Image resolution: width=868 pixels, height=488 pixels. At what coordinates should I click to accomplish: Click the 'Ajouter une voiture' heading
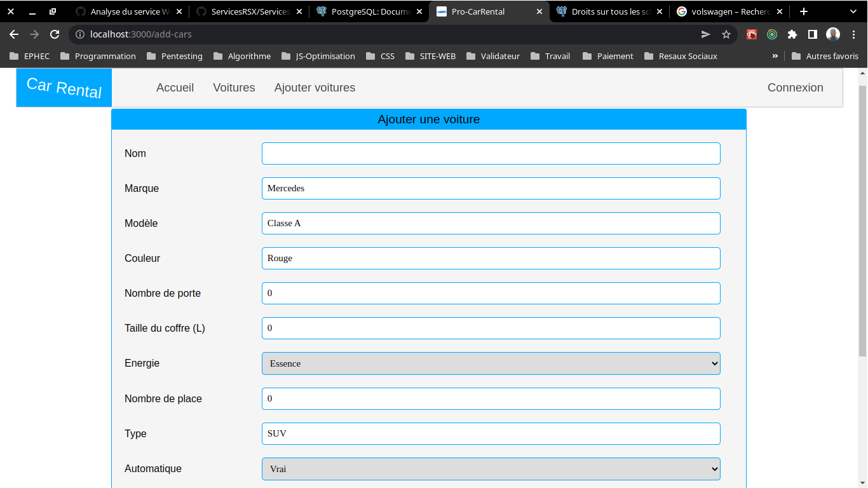429,119
